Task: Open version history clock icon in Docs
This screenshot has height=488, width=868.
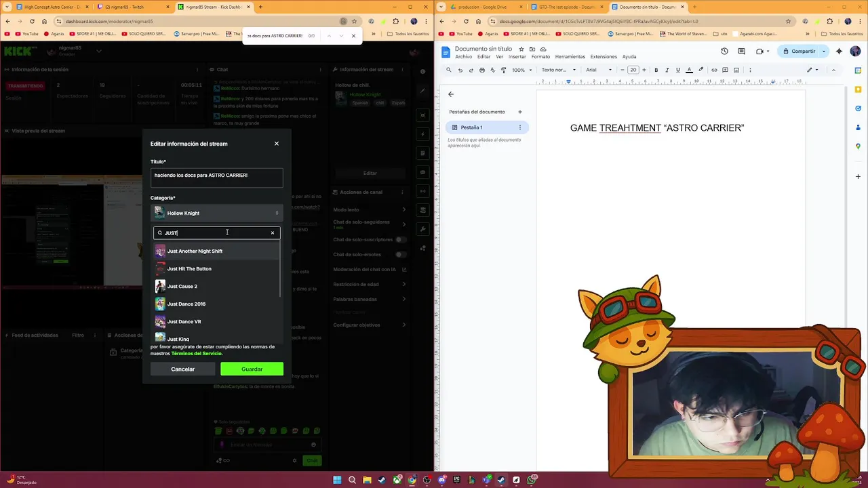Action: point(724,51)
